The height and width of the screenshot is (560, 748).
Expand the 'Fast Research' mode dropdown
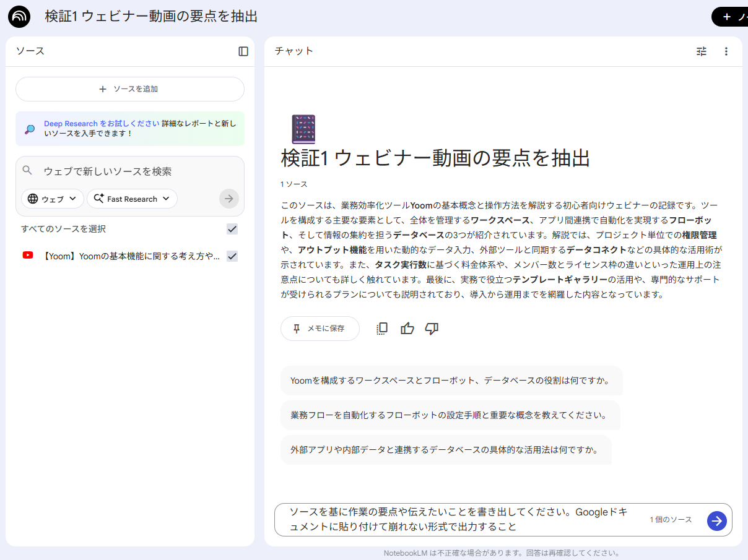click(132, 199)
